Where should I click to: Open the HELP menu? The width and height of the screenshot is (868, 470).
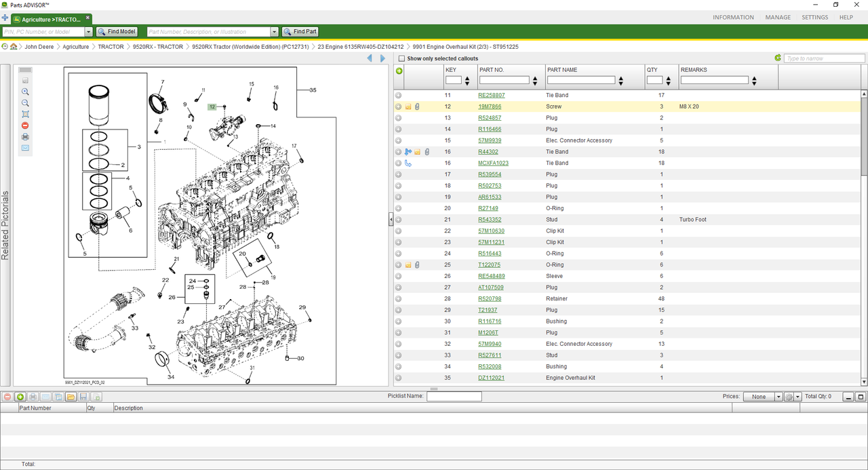coord(846,18)
